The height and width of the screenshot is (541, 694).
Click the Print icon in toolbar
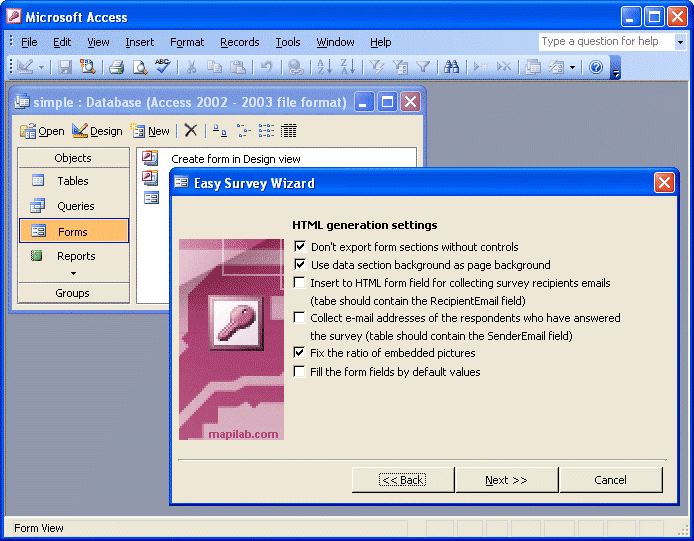click(116, 67)
